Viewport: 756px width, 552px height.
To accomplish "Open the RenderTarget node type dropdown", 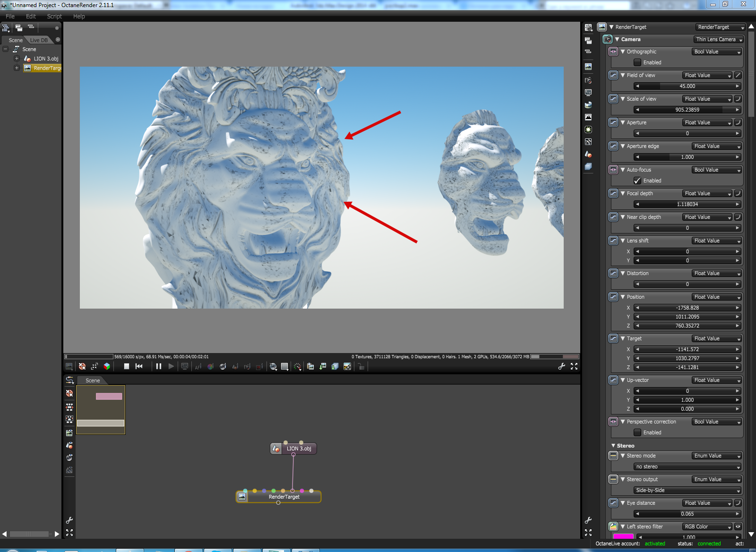I will click(720, 27).
